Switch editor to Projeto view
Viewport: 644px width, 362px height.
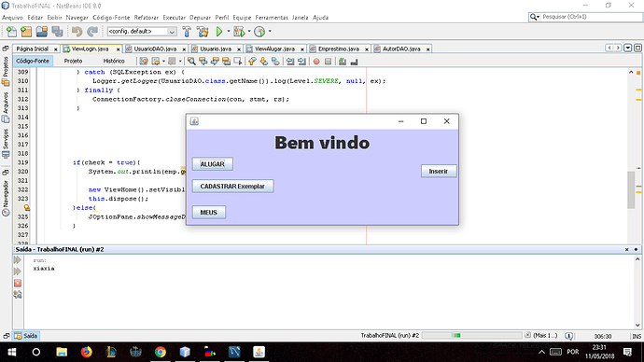tap(73, 61)
